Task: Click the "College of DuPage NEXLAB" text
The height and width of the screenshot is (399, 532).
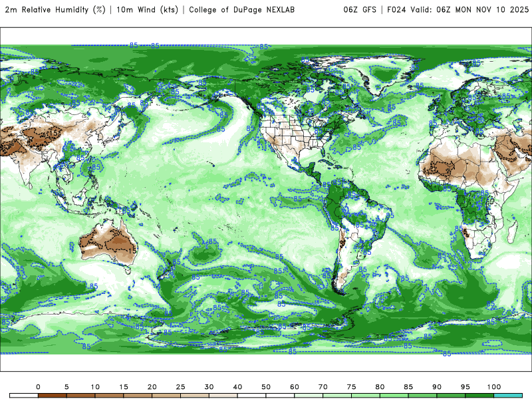Action: coord(241,10)
